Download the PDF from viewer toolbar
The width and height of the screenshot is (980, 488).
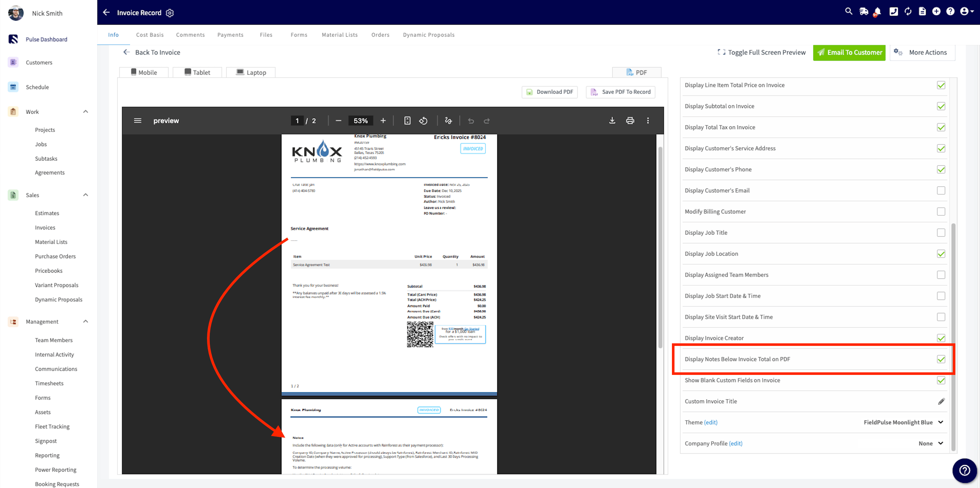(x=612, y=121)
